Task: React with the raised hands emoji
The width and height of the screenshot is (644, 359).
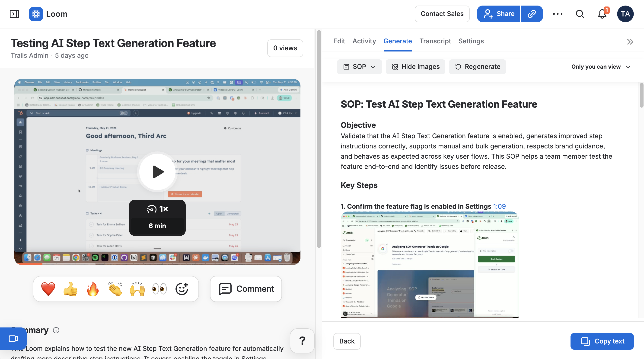Action: click(137, 289)
